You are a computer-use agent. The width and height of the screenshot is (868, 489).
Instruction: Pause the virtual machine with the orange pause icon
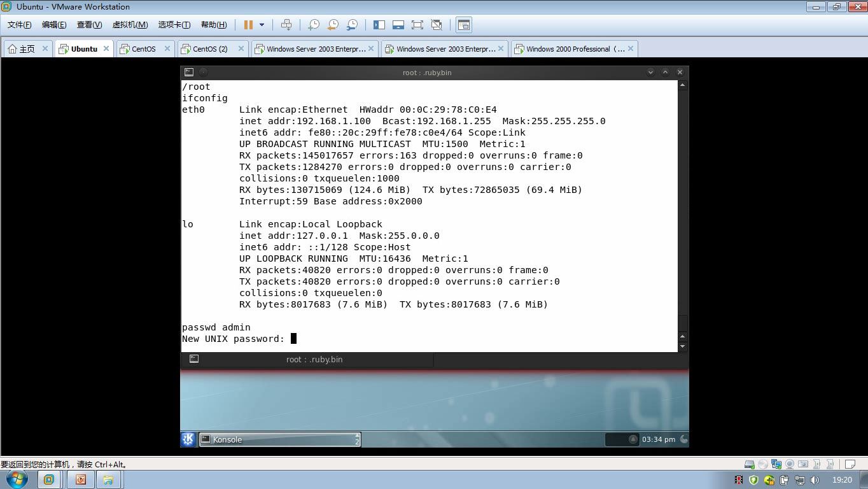(x=248, y=25)
